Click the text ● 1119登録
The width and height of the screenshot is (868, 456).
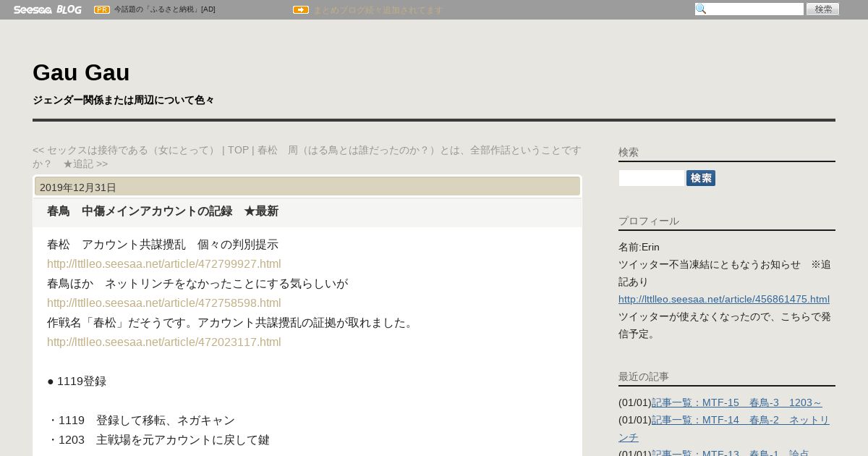(77, 381)
